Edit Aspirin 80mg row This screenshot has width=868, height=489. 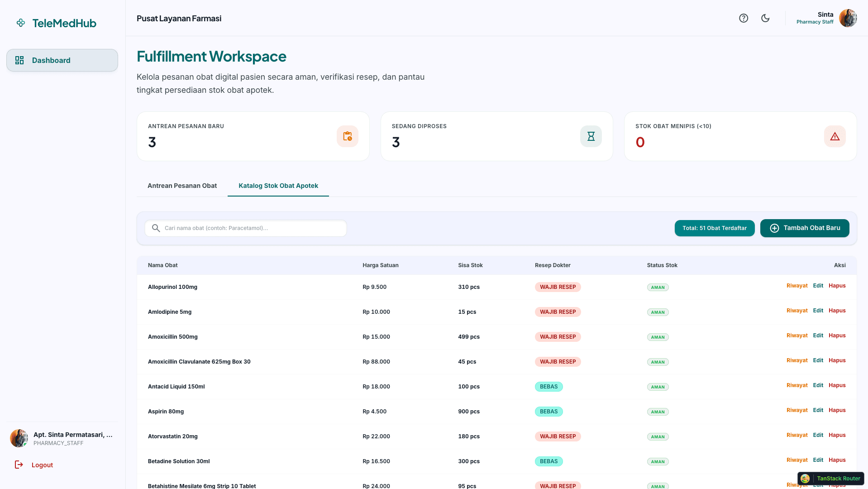pos(818,410)
